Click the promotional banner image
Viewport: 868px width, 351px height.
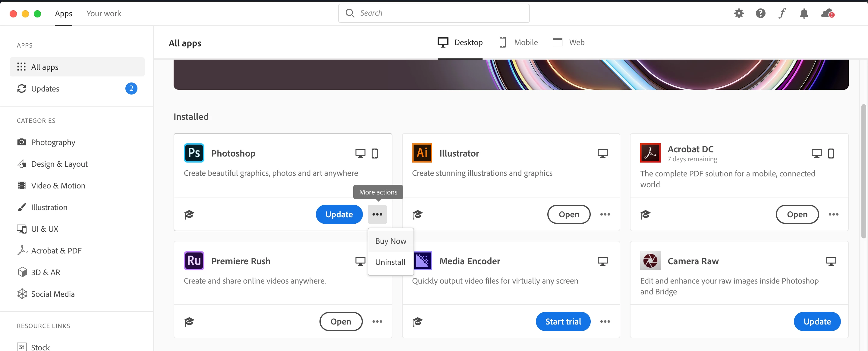511,74
